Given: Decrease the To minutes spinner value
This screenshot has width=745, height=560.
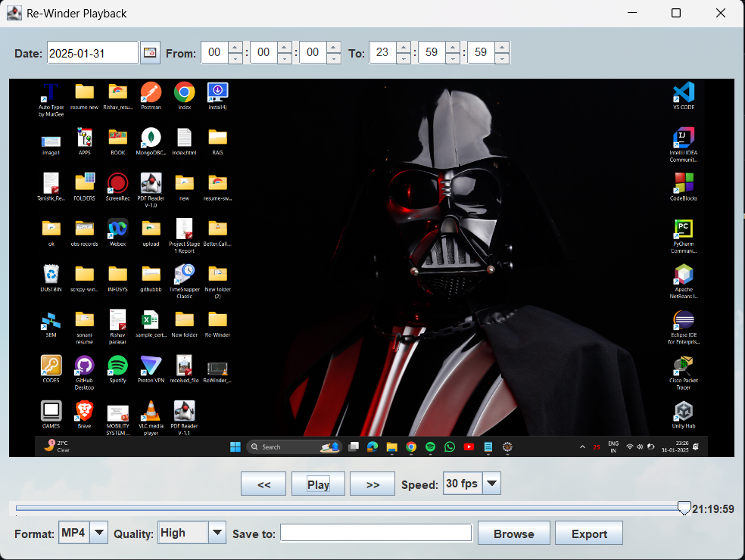Looking at the screenshot, I should [453, 58].
